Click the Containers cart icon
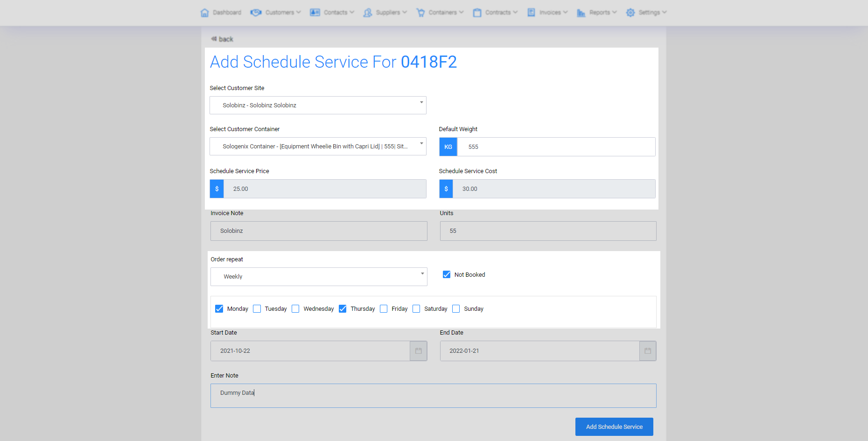The height and width of the screenshot is (441, 868). (420, 13)
